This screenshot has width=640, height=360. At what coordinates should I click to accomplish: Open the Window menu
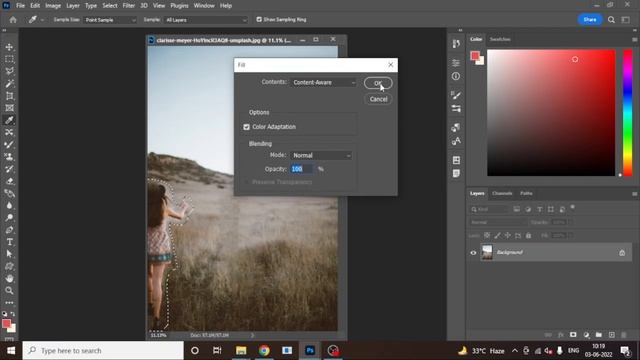click(x=204, y=6)
